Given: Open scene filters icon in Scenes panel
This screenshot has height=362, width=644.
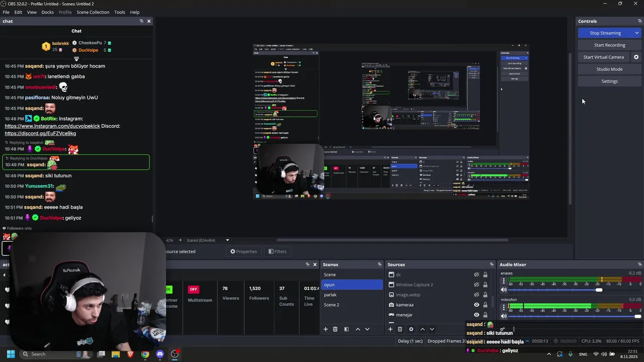Looking at the screenshot, I should point(346,329).
